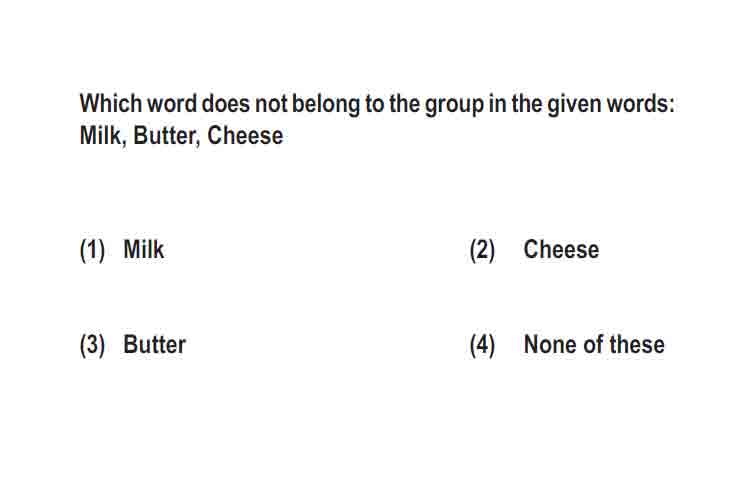The image size is (750, 500).
Task: Select the Milk answer option
Action: point(143,249)
